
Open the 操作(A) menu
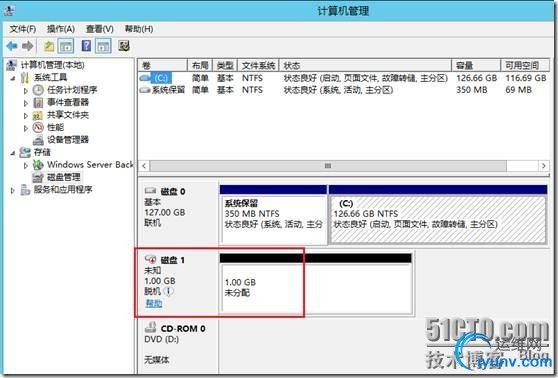(x=61, y=29)
